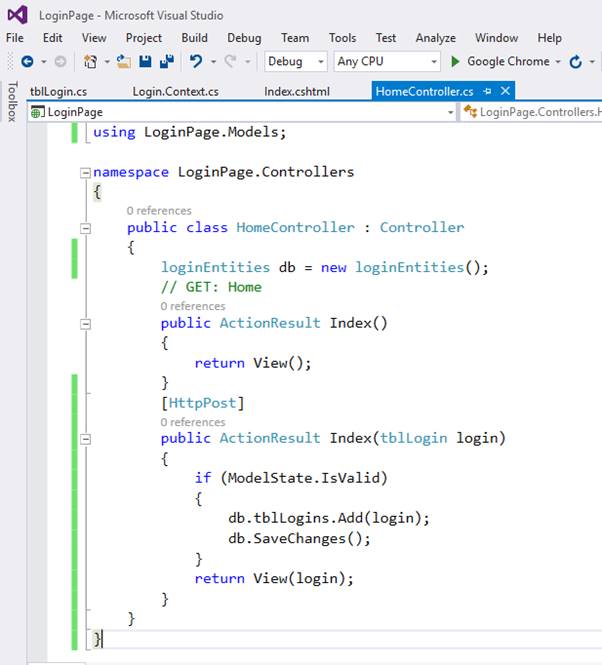Click 0 references below HttpPost attribute
The image size is (602, 665).
(193, 422)
